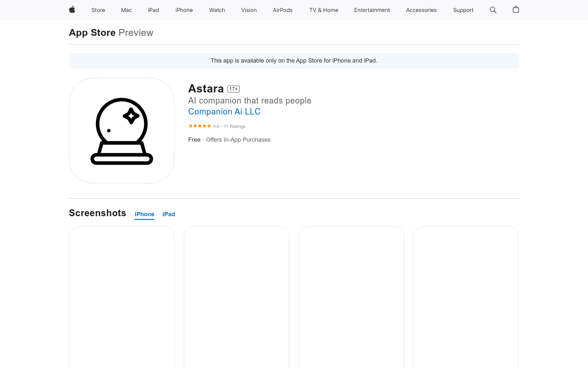Open the AirPods menu item

point(283,10)
